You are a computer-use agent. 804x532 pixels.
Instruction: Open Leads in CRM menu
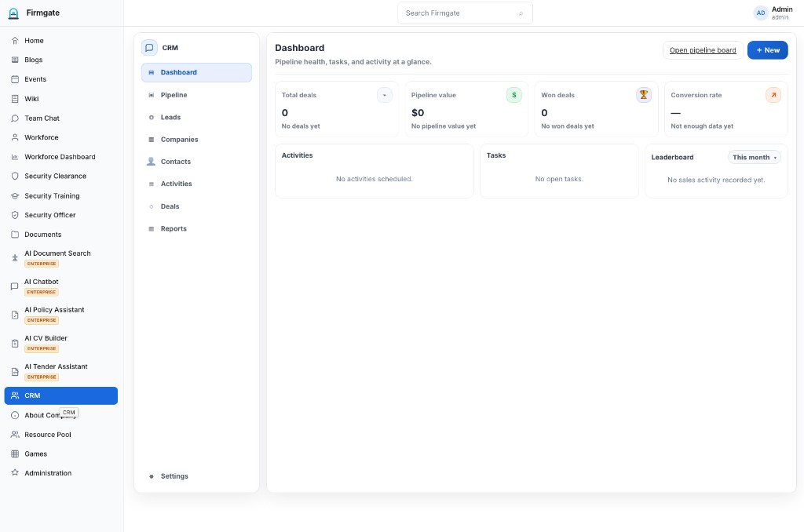[x=196, y=118]
